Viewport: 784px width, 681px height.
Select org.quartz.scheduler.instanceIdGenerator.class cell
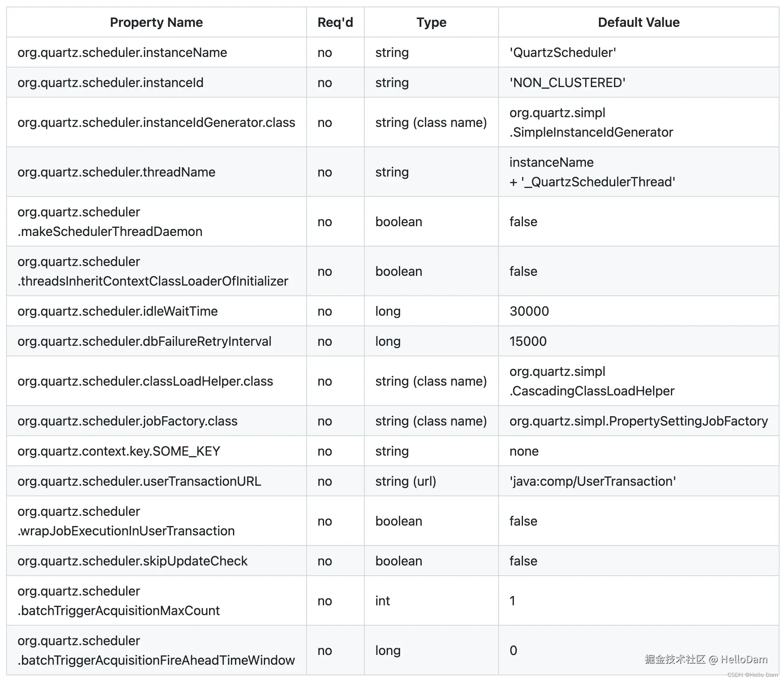coord(156,122)
